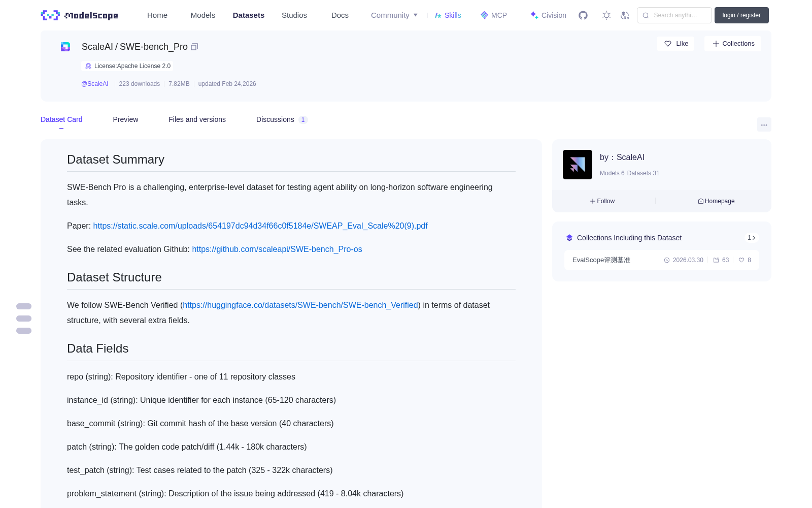Open the SWEAP_Eval_Scale paper PDF link
Image resolution: width=812 pixels, height=508 pixels.
point(260,226)
